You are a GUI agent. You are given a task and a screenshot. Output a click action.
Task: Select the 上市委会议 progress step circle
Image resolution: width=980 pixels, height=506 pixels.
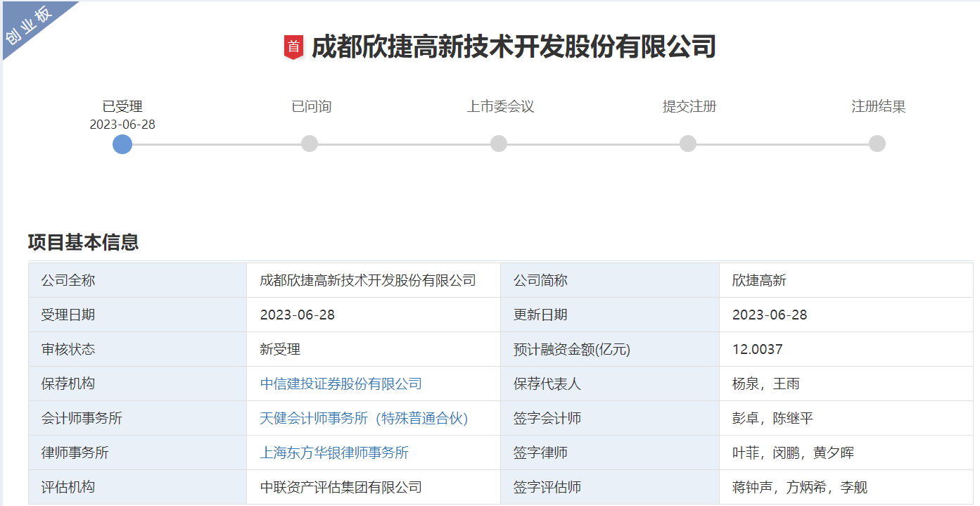(499, 144)
